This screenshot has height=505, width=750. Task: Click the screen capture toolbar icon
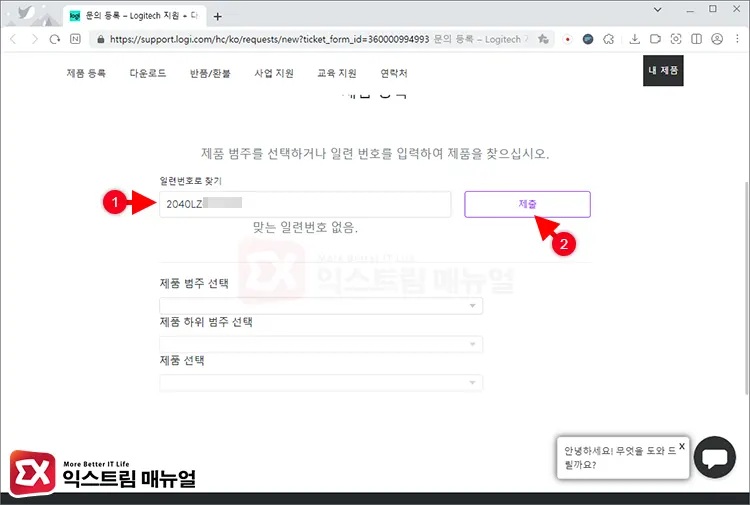[675, 39]
